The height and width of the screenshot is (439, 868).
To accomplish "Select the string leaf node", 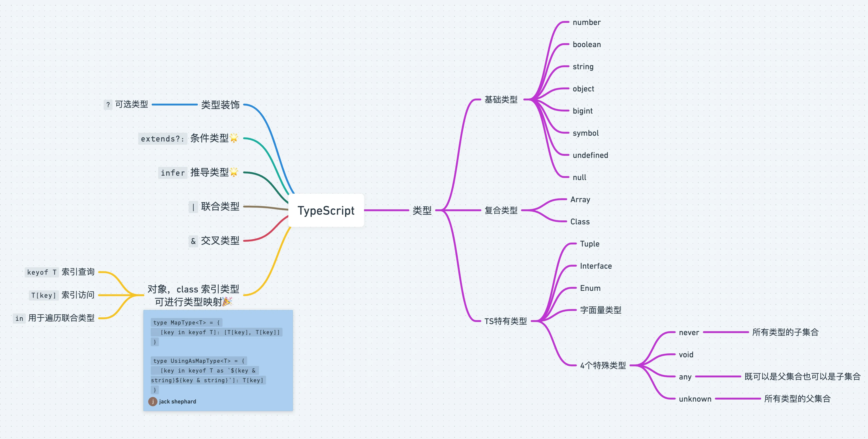I will (x=583, y=67).
